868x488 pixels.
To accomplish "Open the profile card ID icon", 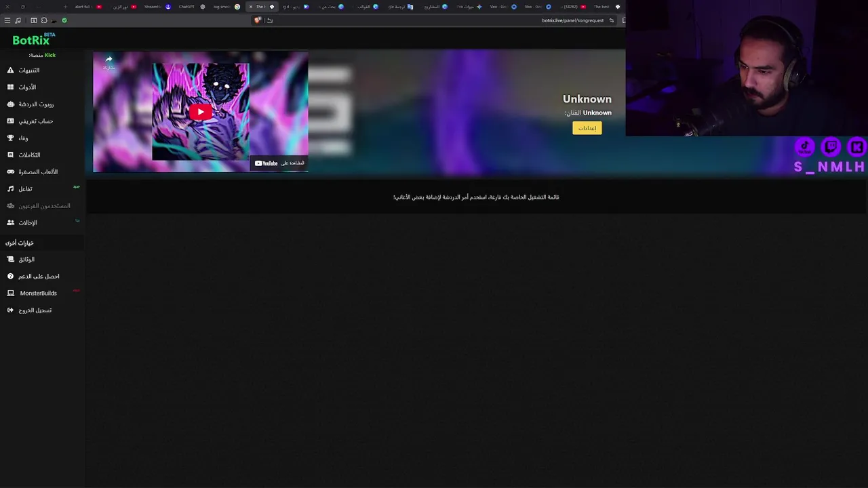I will pos(10,121).
